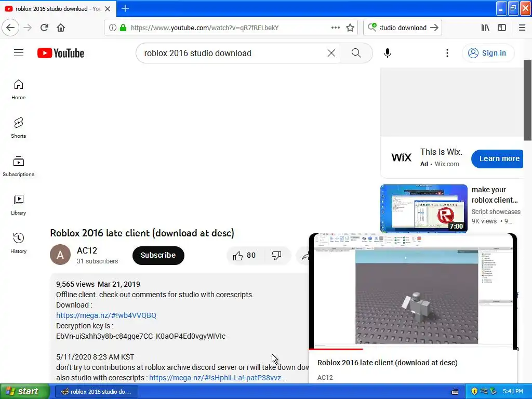Toggle the YouTube guide menu
The width and height of the screenshot is (532, 399).
pyautogui.click(x=19, y=53)
